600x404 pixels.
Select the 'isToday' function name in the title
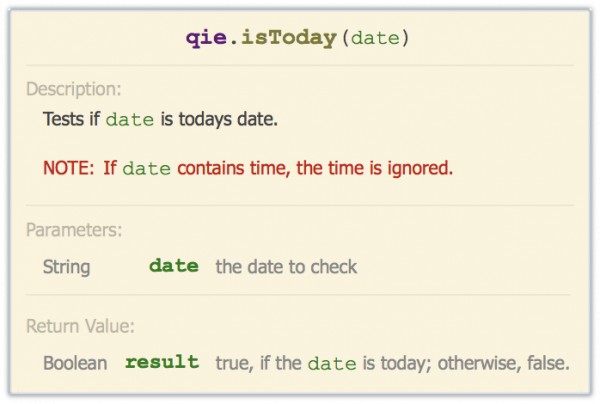pyautogui.click(x=289, y=38)
